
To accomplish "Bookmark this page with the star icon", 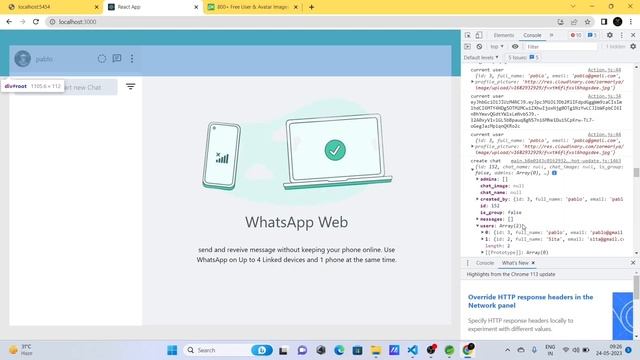I will pyautogui.click(x=587, y=22).
